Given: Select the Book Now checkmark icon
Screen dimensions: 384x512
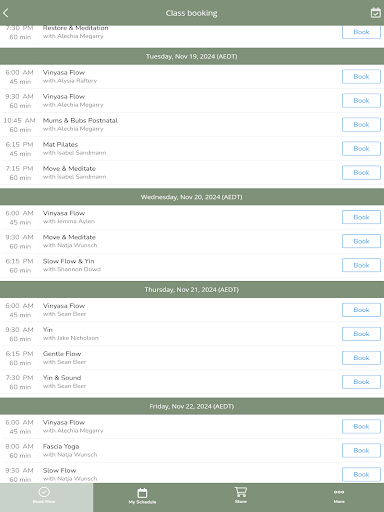Looking at the screenshot, I should tap(44, 492).
